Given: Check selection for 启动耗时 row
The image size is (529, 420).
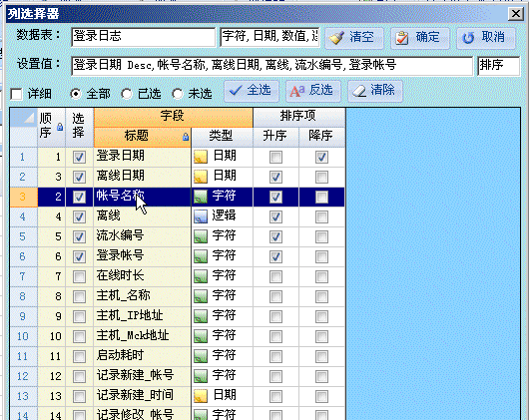Looking at the screenshot, I should click(x=79, y=356).
